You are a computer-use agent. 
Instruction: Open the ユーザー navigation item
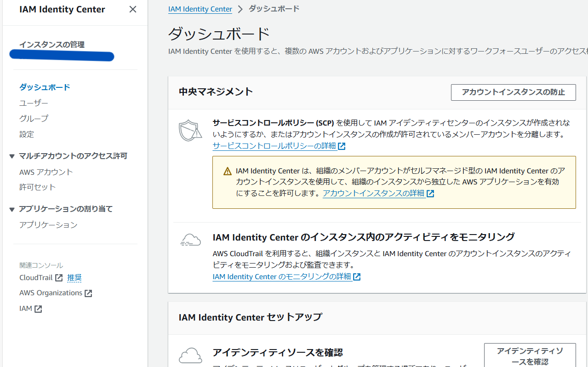pos(34,103)
